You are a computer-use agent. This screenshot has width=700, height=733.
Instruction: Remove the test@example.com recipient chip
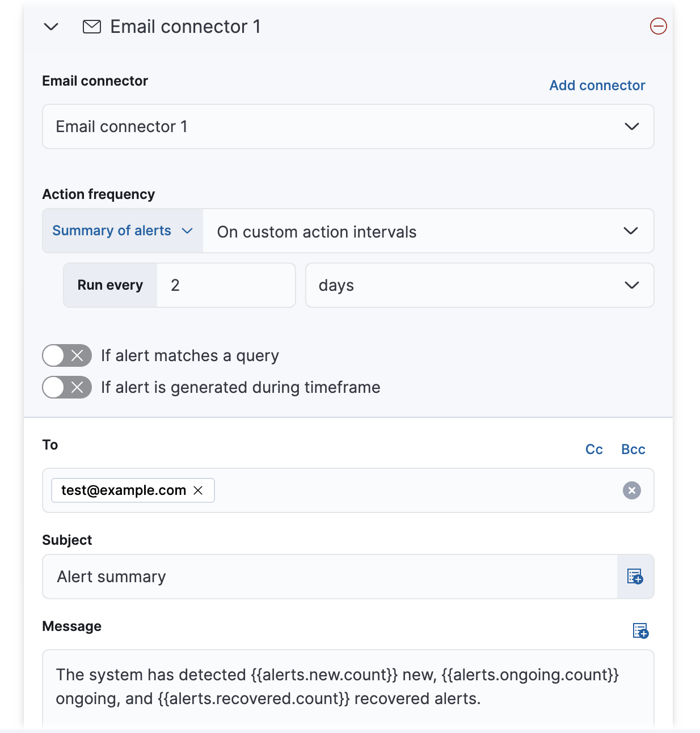click(x=199, y=490)
